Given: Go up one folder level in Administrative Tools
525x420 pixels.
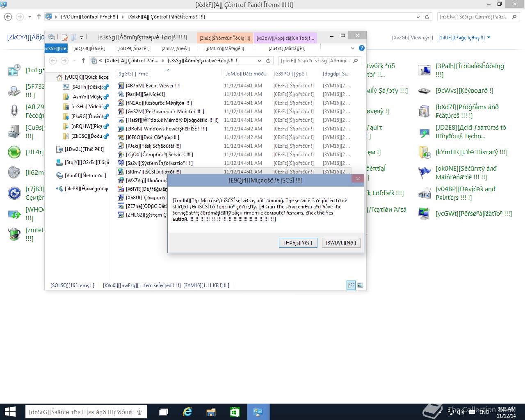Looking at the screenshot, I should (84, 61).
